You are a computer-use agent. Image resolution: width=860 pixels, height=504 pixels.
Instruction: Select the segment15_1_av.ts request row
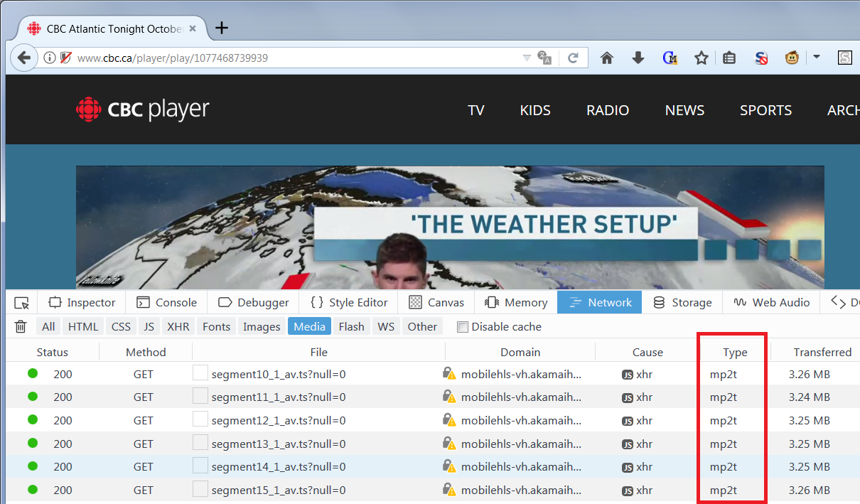(434, 490)
